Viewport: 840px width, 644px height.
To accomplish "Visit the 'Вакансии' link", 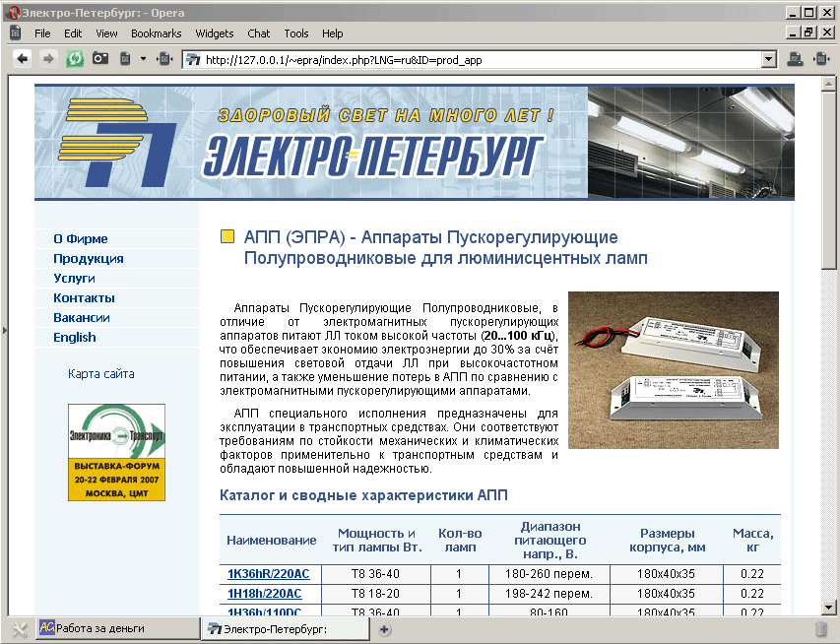I will (82, 318).
